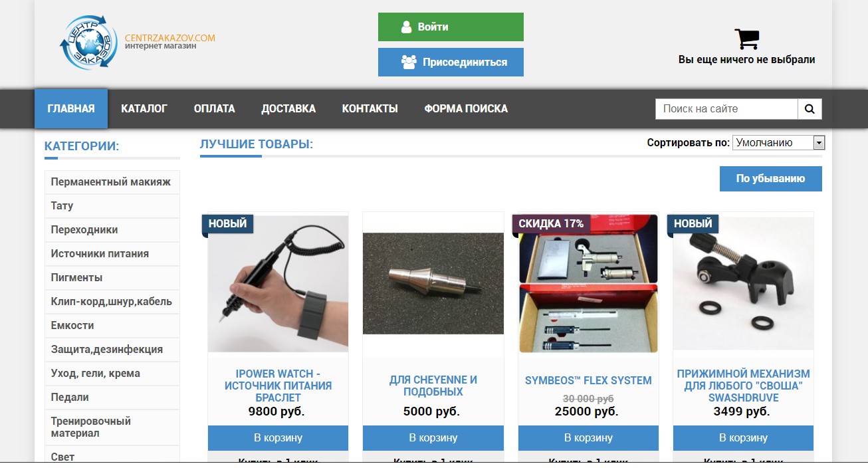
Task: Add iPower Watch to cart
Action: 278,438
